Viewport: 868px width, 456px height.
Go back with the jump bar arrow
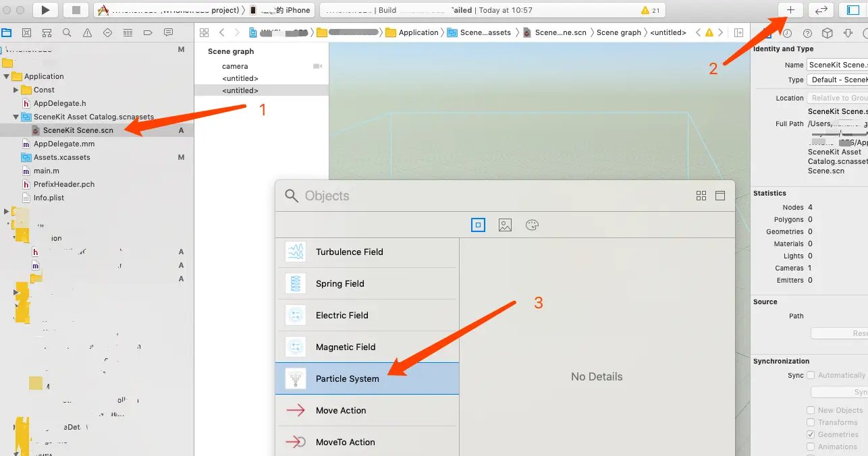point(221,32)
